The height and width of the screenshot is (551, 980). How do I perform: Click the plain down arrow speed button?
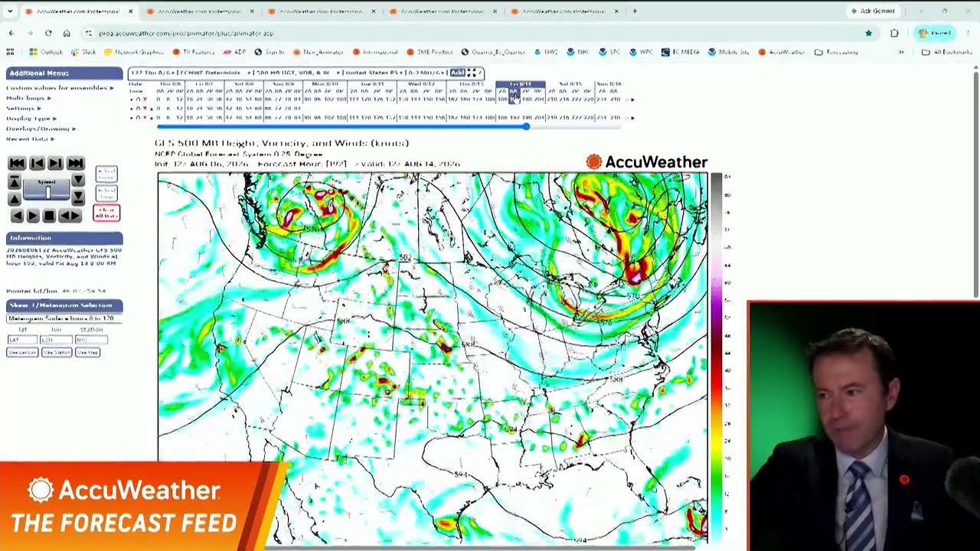click(x=78, y=180)
